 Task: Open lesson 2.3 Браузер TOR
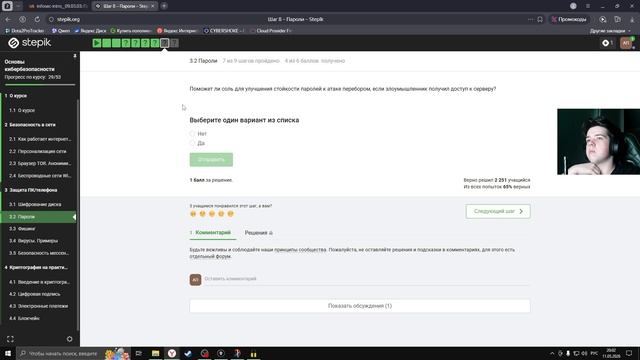[x=39, y=163]
